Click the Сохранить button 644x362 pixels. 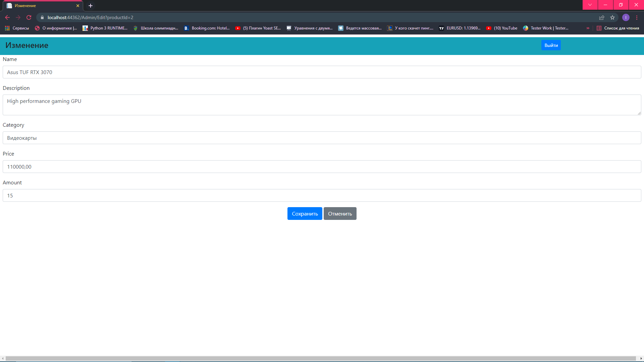304,214
